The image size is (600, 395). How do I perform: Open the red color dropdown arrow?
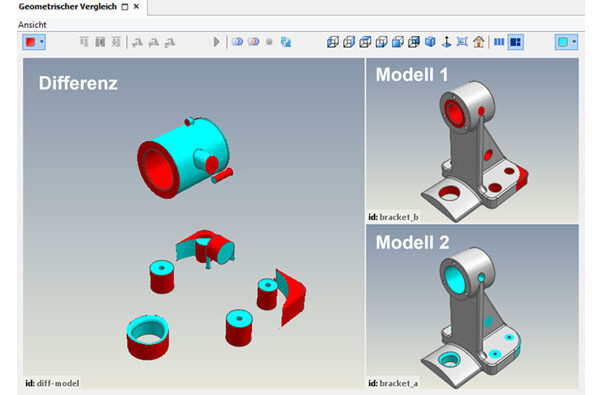(42, 42)
